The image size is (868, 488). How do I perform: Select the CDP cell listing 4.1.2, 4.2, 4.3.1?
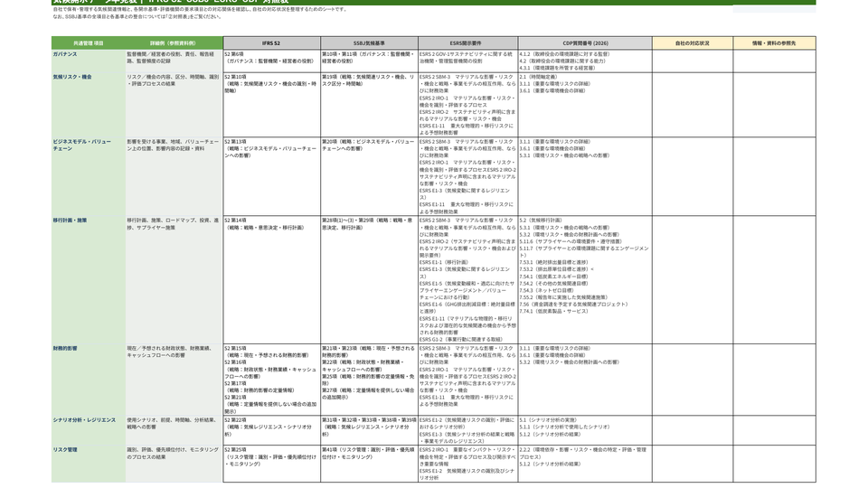click(x=585, y=61)
